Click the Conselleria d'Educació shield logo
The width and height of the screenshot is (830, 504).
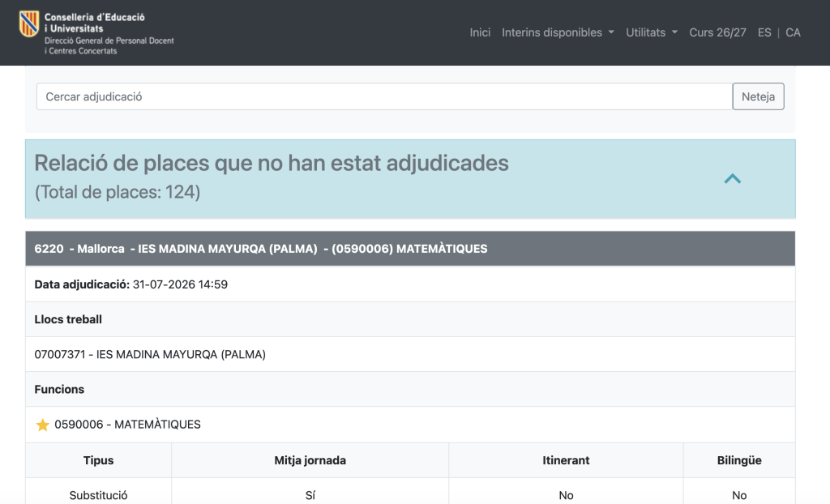[28, 23]
